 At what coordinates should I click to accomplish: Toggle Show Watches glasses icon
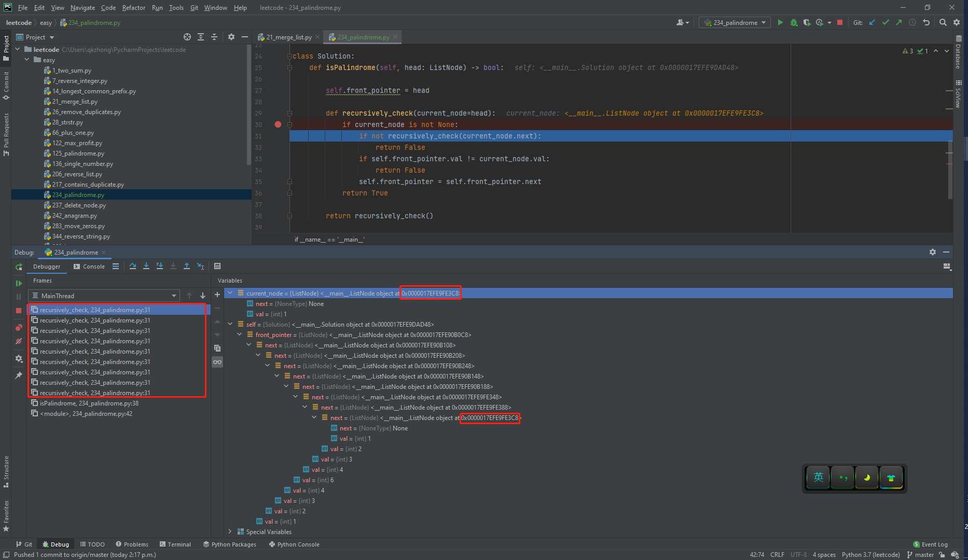(x=217, y=362)
